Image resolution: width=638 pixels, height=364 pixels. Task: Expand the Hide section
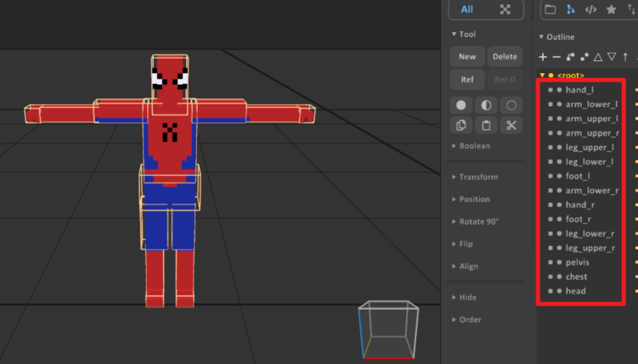[464, 297]
